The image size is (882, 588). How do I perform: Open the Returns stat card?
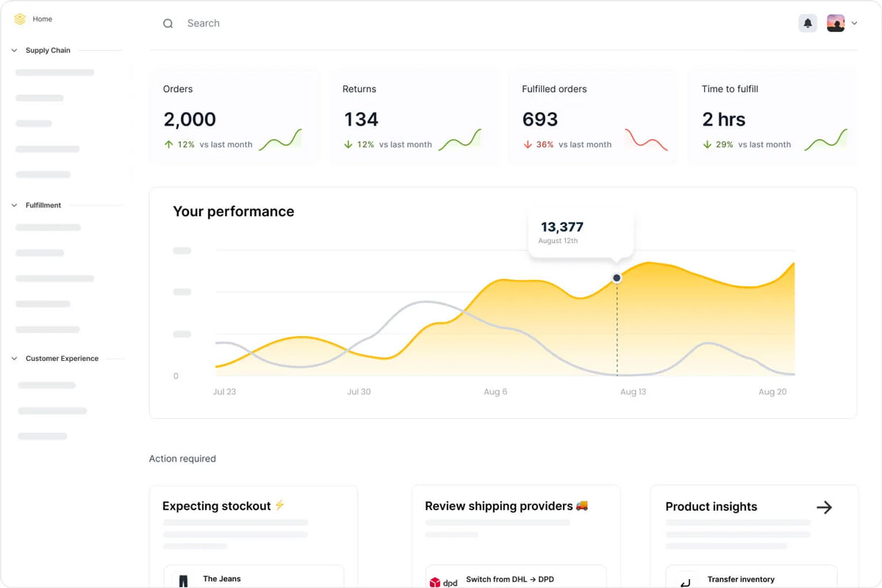tap(412, 116)
